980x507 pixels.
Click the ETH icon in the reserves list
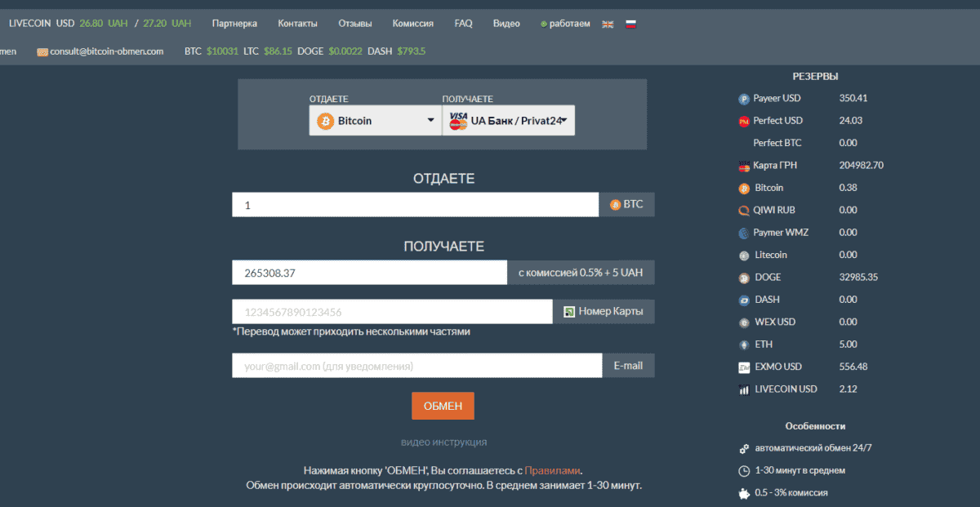click(744, 344)
